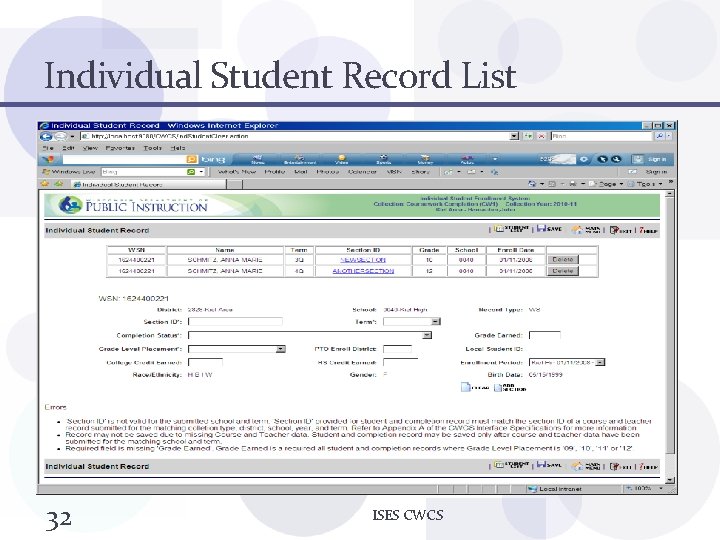This screenshot has height=540, width=720.
Task: Open the Completion Status dropdown
Action: [x=427, y=335]
